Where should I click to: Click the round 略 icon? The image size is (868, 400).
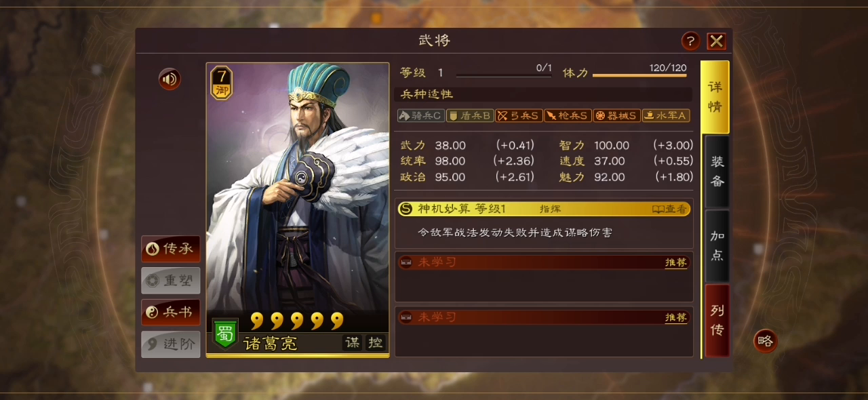[766, 341]
